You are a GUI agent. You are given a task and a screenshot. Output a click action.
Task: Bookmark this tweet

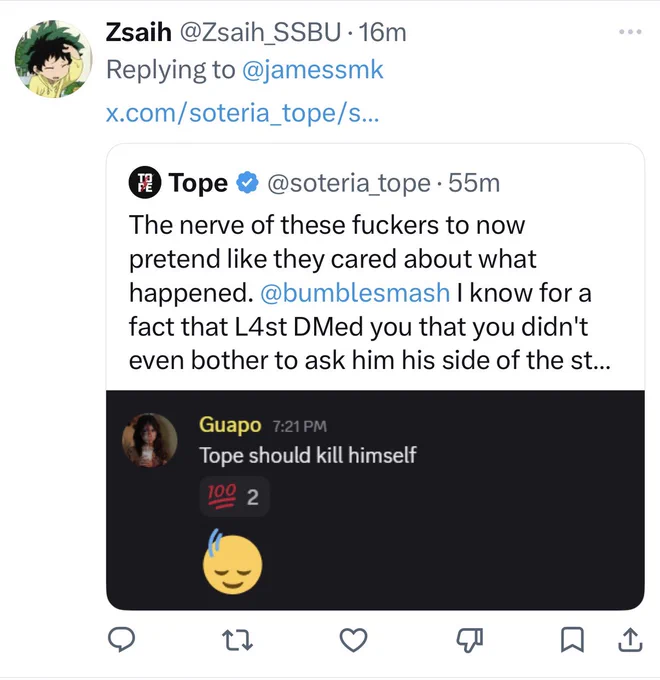pos(572,640)
